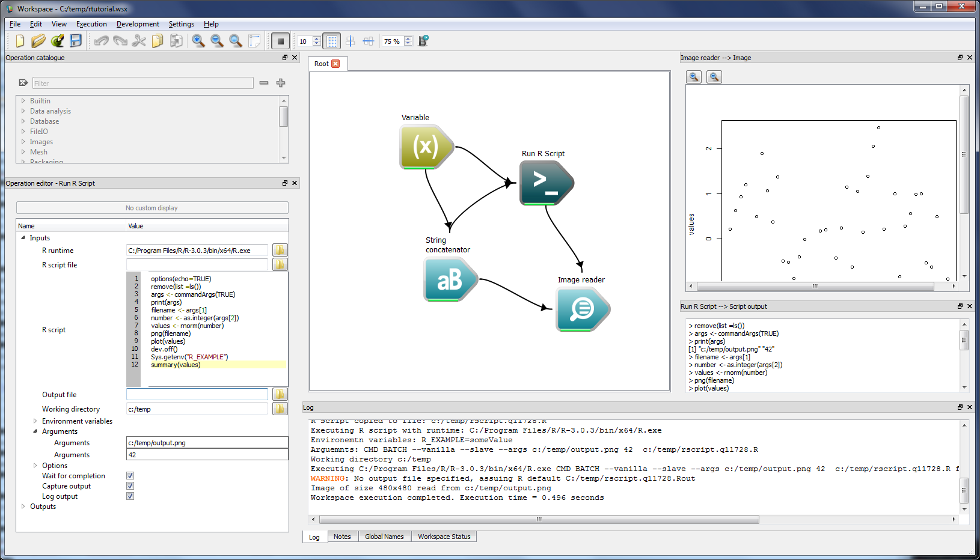Click the Variable operation node
Viewport: 980px width, 560px height.
[426, 147]
